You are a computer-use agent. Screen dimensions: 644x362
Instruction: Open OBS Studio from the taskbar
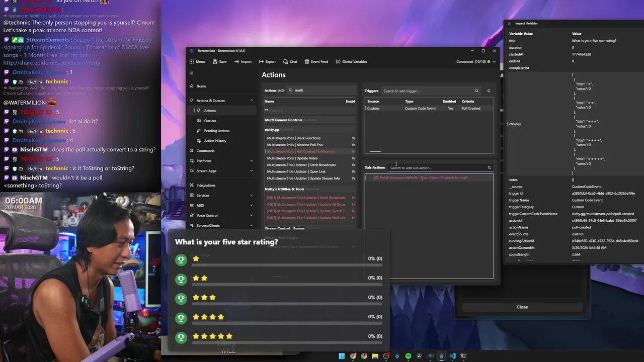pyautogui.click(x=386, y=356)
